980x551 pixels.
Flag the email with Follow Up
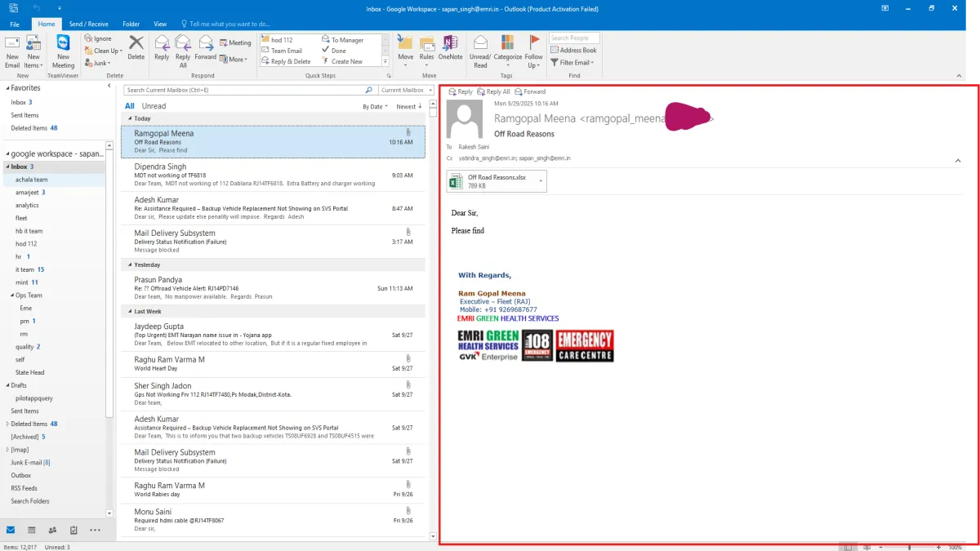(534, 51)
